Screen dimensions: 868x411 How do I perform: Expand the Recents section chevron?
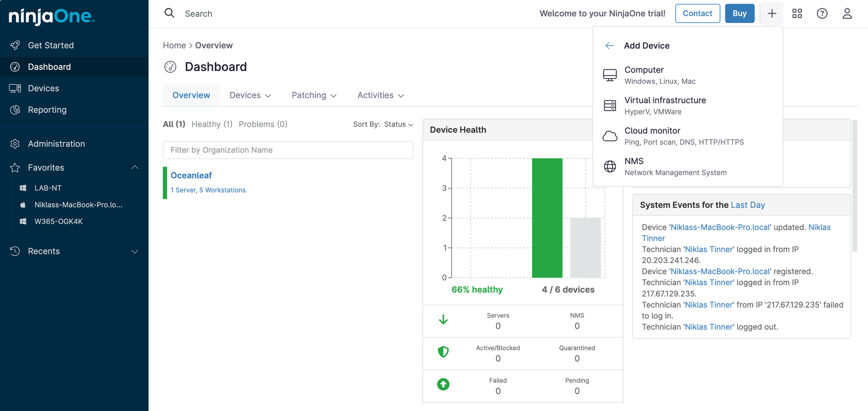click(135, 251)
